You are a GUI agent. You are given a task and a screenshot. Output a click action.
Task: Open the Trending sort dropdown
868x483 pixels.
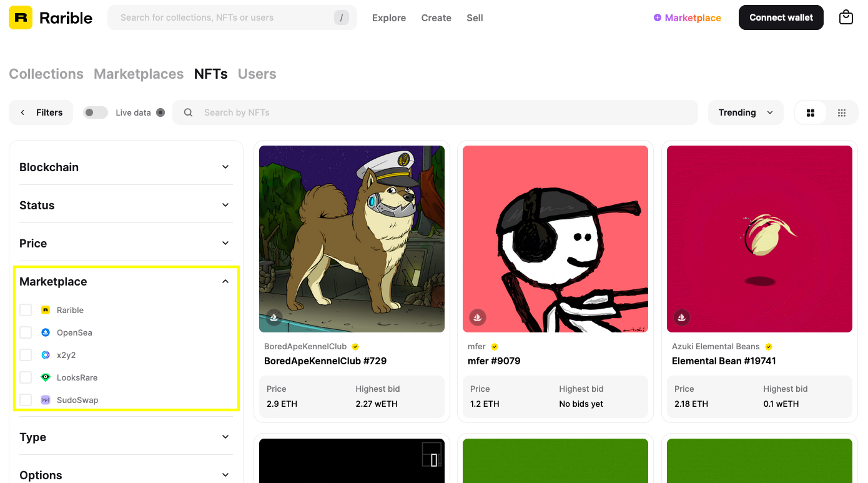(x=746, y=112)
